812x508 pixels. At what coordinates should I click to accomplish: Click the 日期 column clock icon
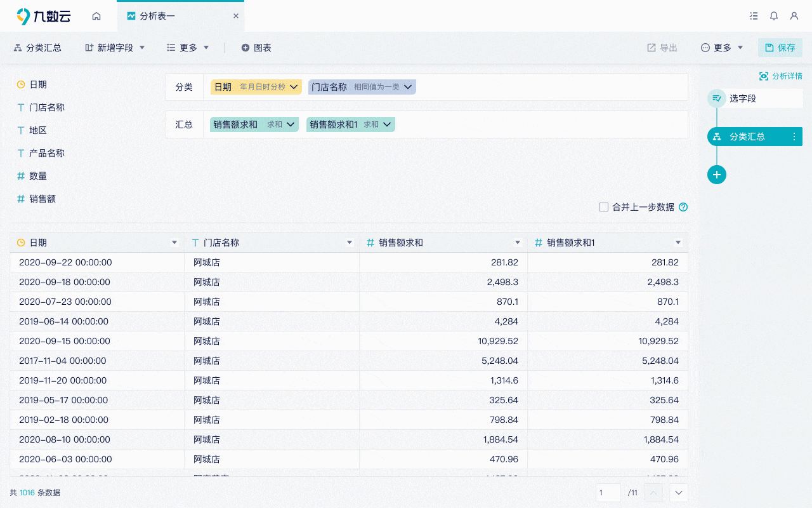click(21, 243)
